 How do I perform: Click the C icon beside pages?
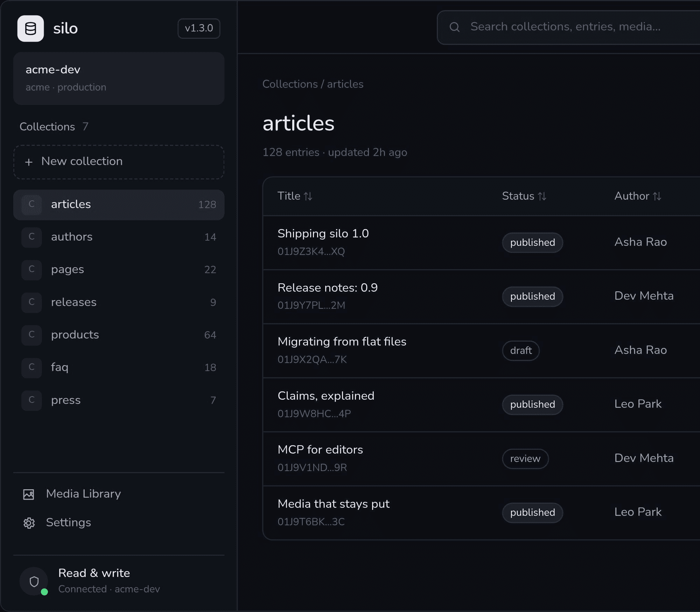point(31,270)
